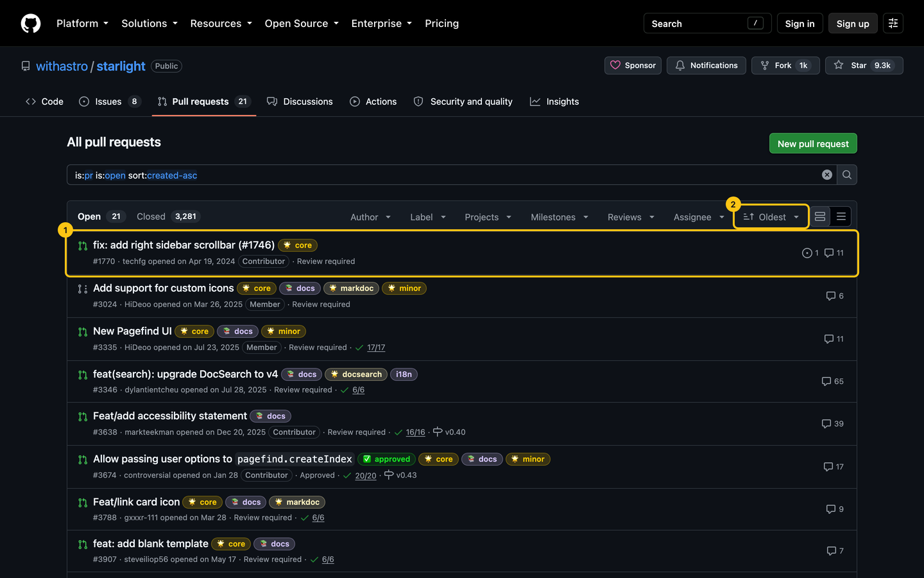Switch to comfortable list density view
This screenshot has height=578, width=924.
point(820,217)
